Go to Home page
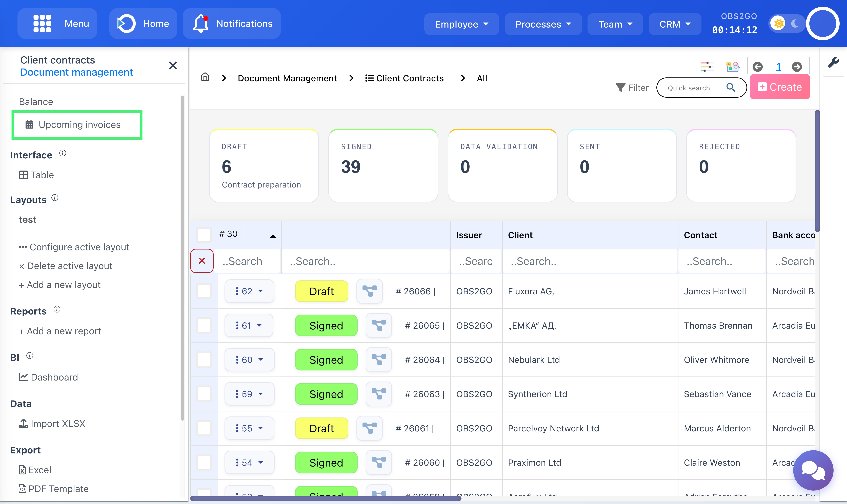The height and width of the screenshot is (504, 847). [143, 23]
